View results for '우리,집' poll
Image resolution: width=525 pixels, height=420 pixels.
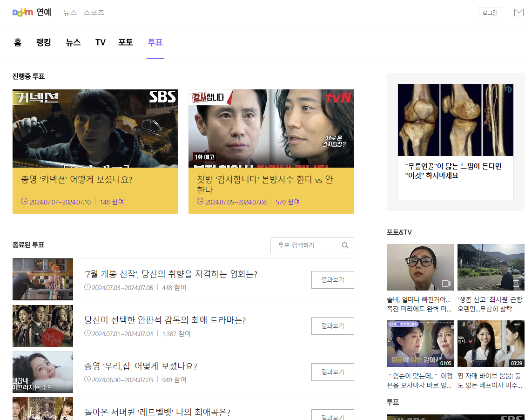coord(332,372)
